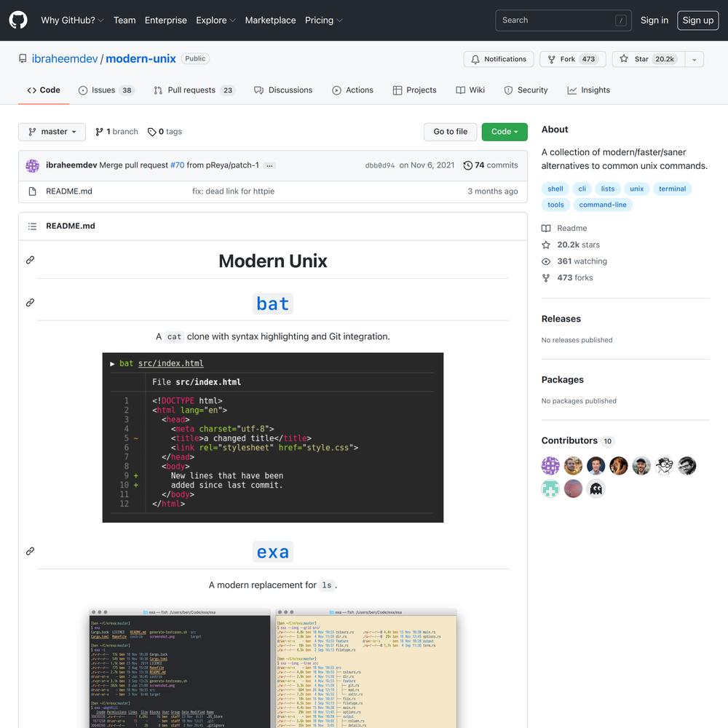This screenshot has width=728, height=728.
Task: Open the exa heading link
Action: (x=273, y=552)
